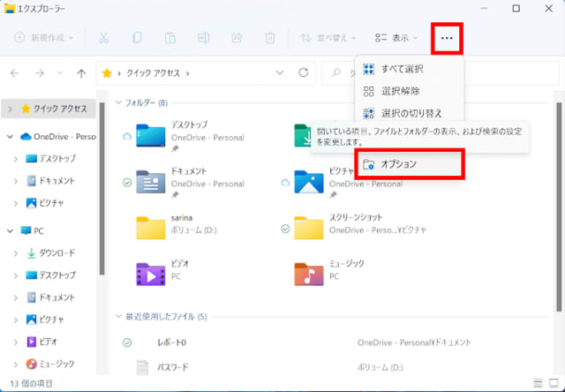Select クイック アクセス in navigation pane

pyautogui.click(x=59, y=109)
